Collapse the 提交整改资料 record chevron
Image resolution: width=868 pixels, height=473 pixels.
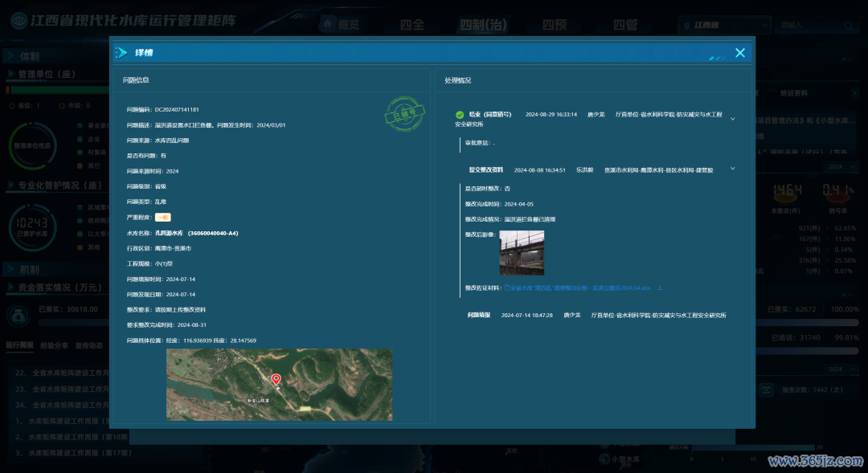pyautogui.click(x=732, y=169)
